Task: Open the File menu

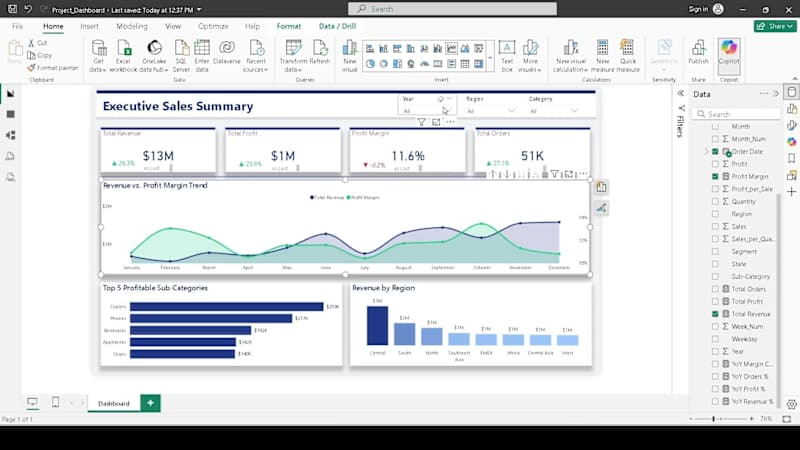Action: 17,26
